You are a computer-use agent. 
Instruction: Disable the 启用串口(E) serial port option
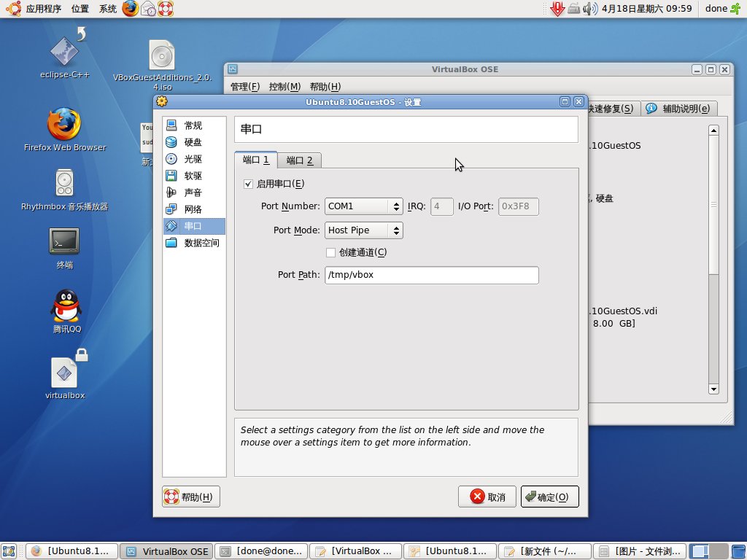point(249,184)
